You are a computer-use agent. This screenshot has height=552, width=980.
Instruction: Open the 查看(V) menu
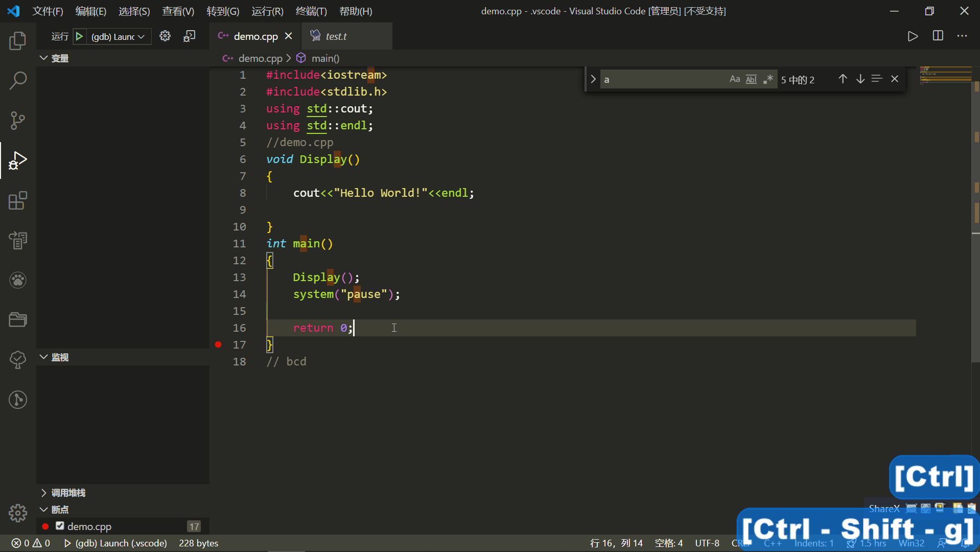click(x=178, y=11)
